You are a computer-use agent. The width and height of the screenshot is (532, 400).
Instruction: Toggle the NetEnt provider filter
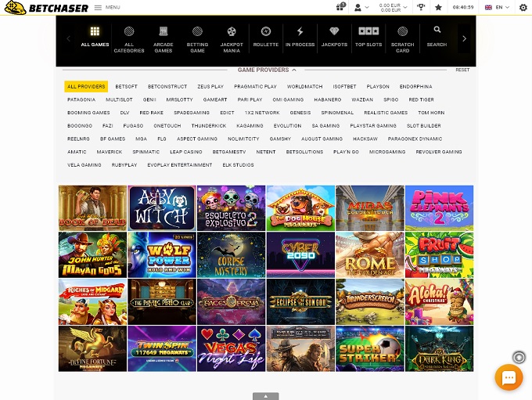[x=266, y=152]
